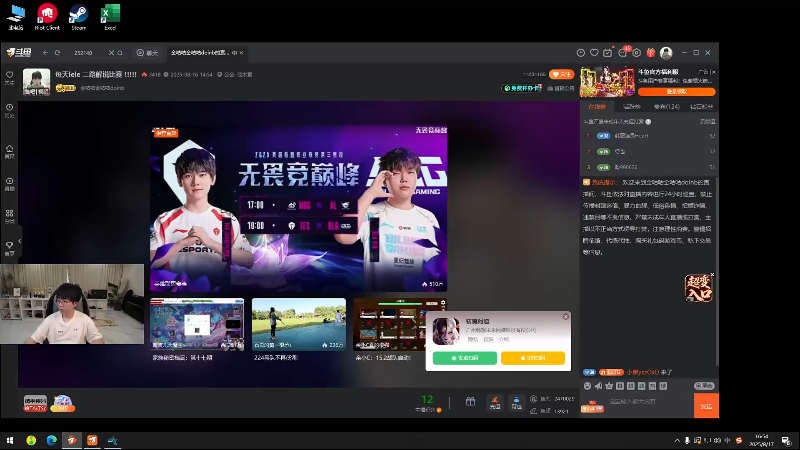Select the first orange chat panel tab
800x450 pixels.
(597, 107)
